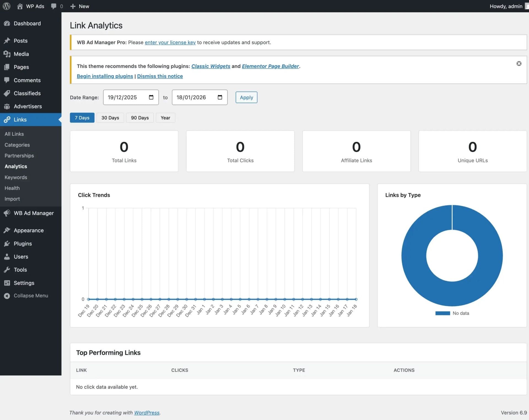Click the Users person icon
This screenshot has width=529, height=420.
[7, 257]
